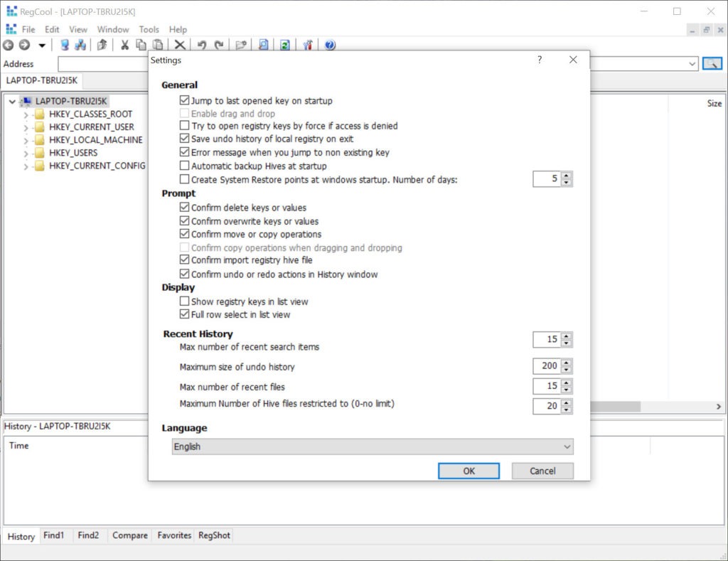Toggle Jump to last opened key on startup

coord(184,100)
